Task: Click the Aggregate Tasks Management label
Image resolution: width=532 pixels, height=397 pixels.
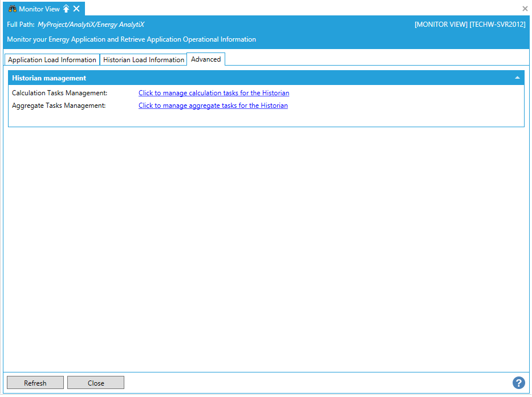Action: [x=59, y=106]
